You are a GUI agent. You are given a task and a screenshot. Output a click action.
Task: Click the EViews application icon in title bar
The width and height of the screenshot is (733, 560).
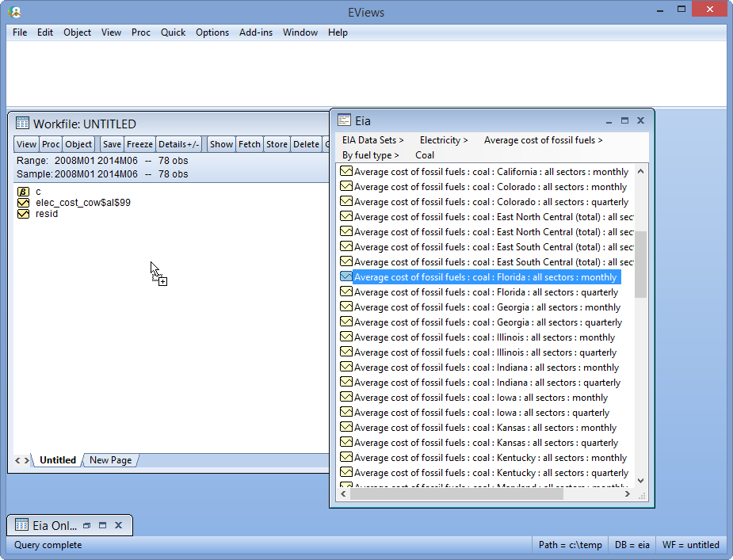(x=14, y=12)
